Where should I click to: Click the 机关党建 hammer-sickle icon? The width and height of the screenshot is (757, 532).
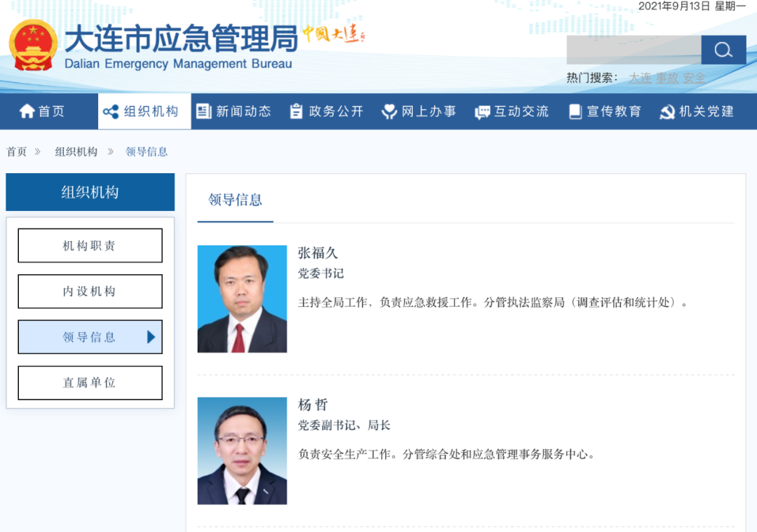tap(666, 111)
